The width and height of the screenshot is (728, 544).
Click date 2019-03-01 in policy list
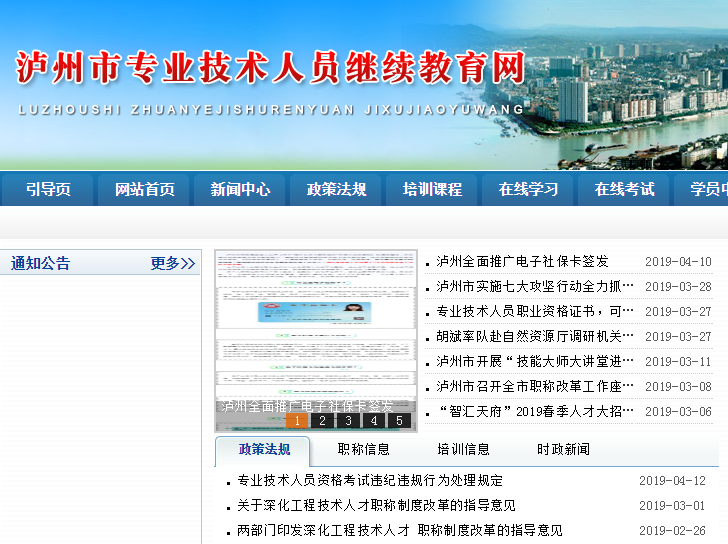672,505
